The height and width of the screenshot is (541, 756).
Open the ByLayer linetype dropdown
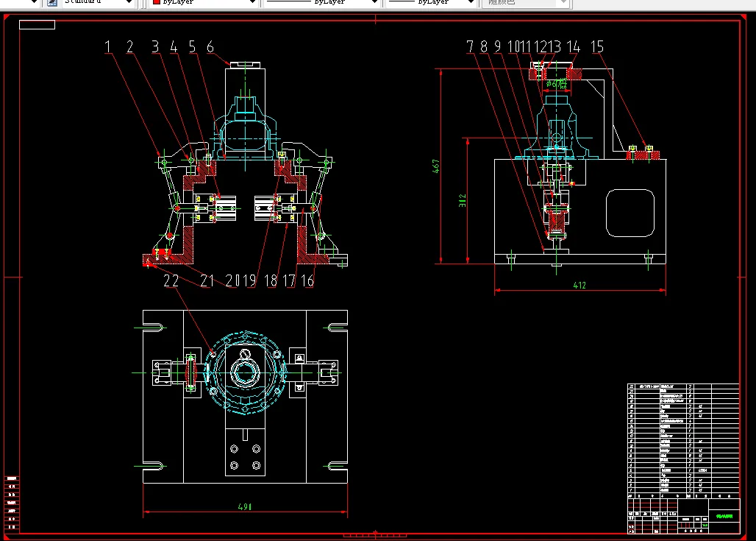374,2
